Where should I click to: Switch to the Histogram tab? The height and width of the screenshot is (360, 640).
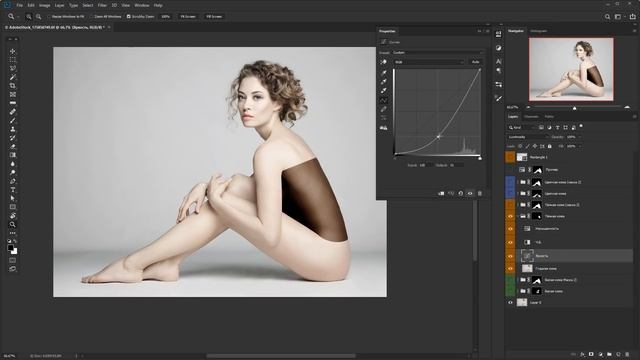point(538,31)
